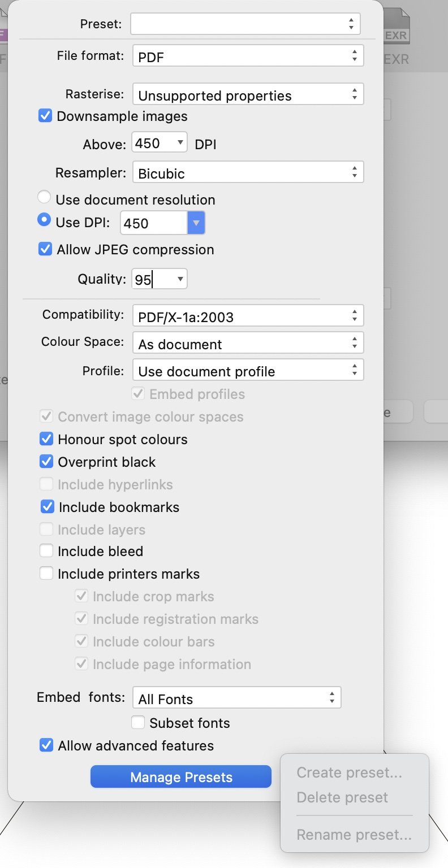This screenshot has width=448, height=868.
Task: Click the Use DPI 450 input field
Action: coord(153,223)
